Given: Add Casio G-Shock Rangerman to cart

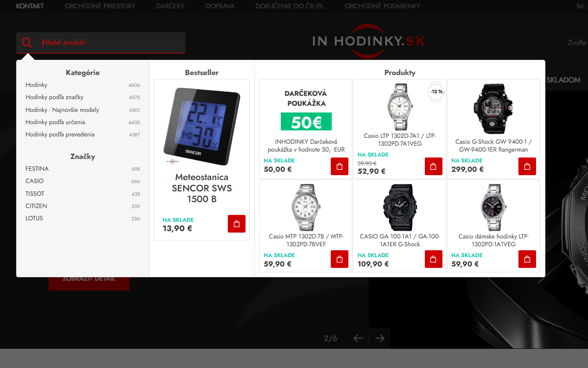Looking at the screenshot, I should [527, 166].
